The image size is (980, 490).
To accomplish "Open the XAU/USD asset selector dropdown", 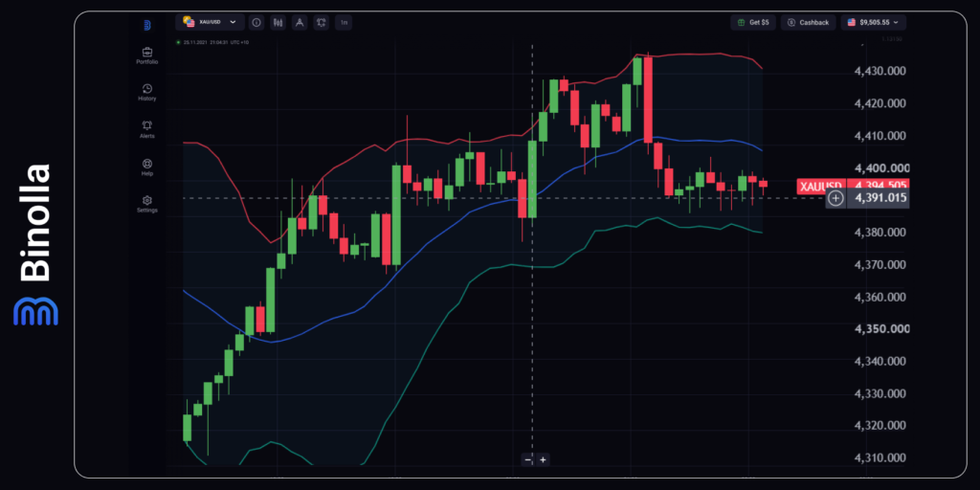I will coord(210,22).
